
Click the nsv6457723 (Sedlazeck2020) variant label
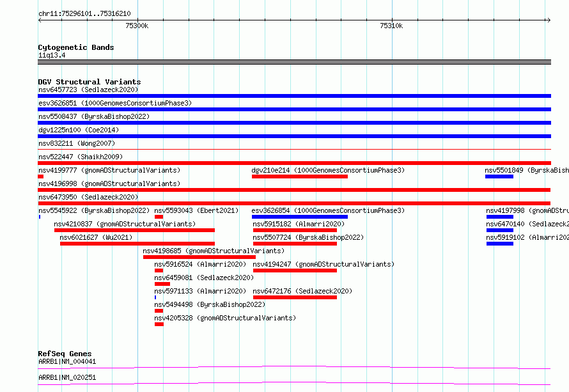click(88, 90)
